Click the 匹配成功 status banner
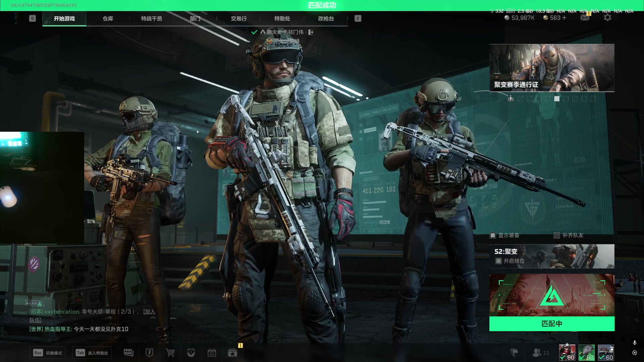 (x=322, y=5)
